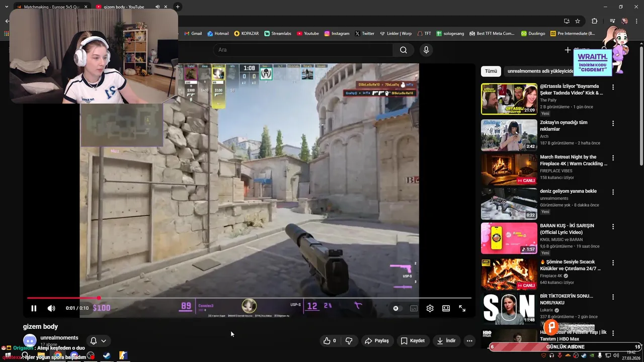Open the Gmail bookmark

(193, 33)
